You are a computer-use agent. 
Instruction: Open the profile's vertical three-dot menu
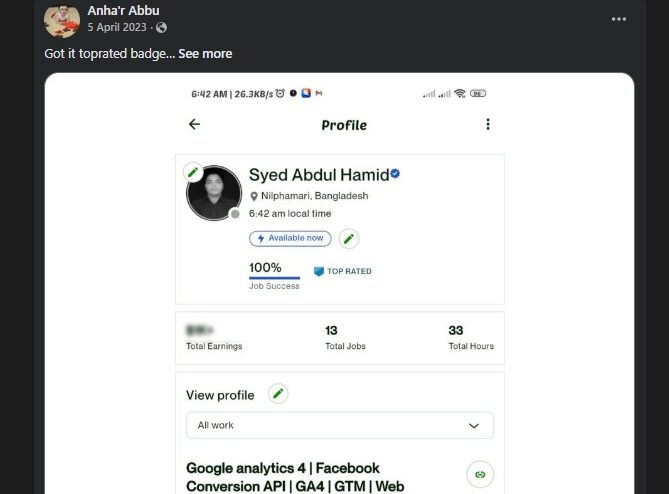[488, 125]
